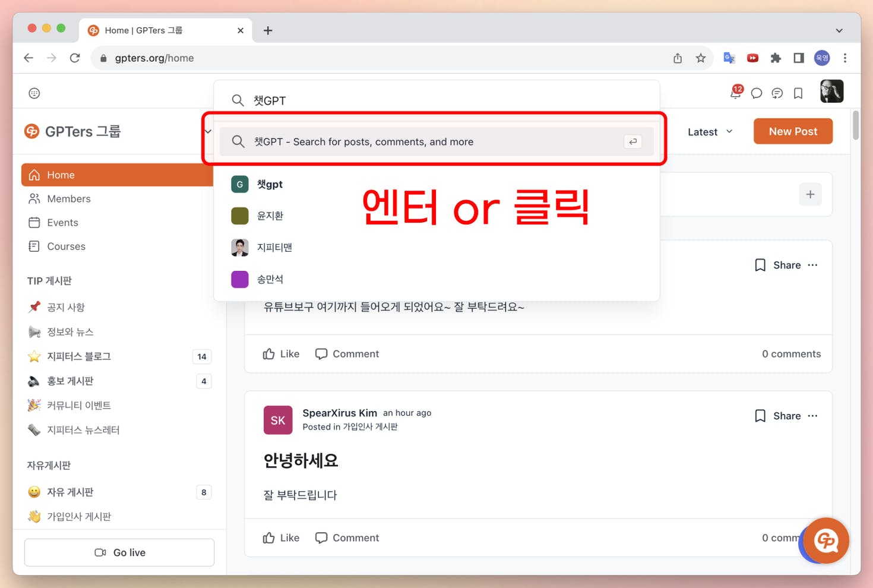Select 윤지환 search result
873x588 pixels.
pos(436,216)
